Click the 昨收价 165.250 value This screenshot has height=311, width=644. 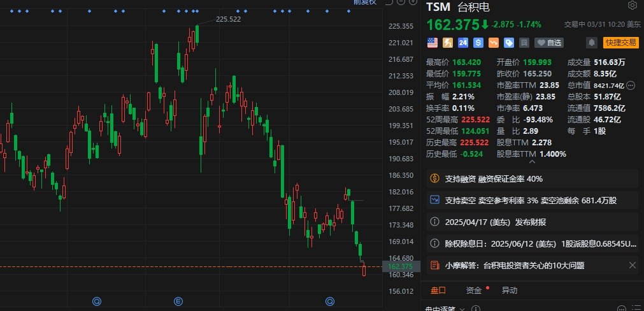click(537, 74)
